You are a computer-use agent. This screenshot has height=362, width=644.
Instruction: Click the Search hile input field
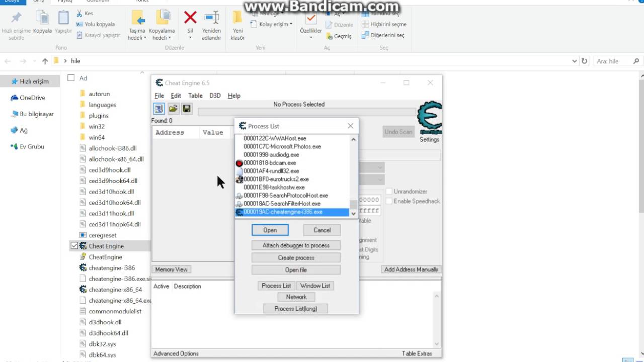(618, 61)
